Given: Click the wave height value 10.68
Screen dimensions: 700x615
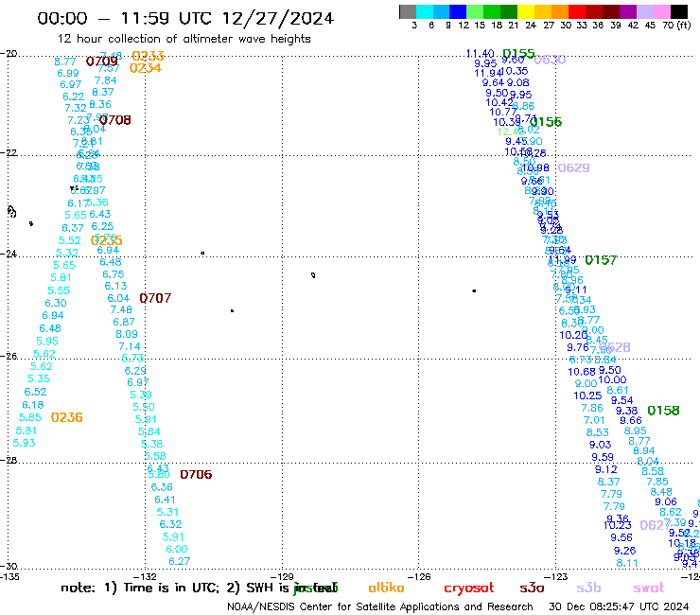Looking at the screenshot, I should [x=582, y=372].
